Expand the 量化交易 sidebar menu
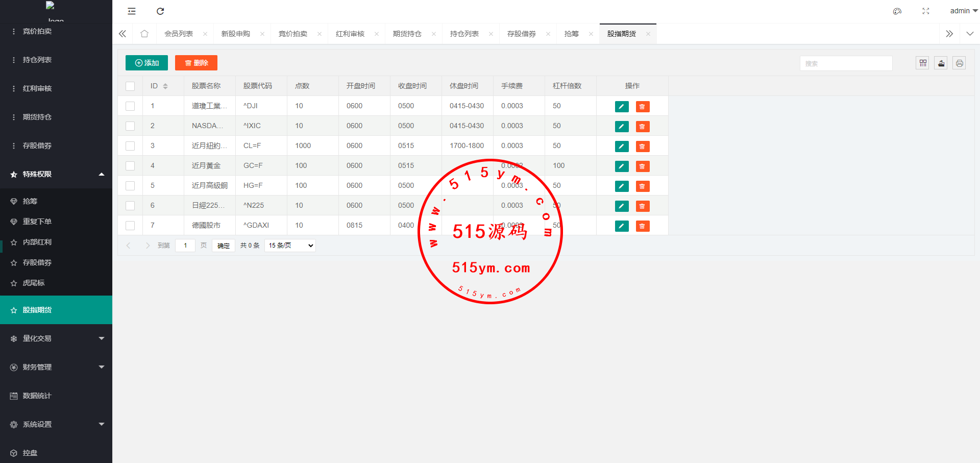The width and height of the screenshot is (980, 463). point(56,338)
